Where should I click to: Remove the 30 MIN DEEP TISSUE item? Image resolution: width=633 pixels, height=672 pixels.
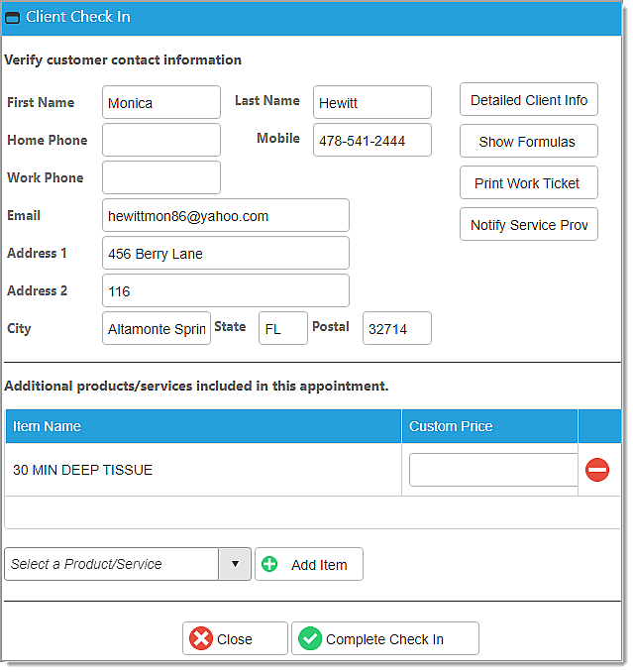coord(597,470)
